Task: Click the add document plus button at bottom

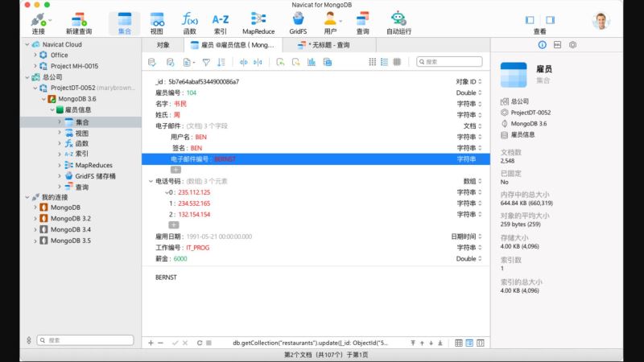Action: click(151, 343)
